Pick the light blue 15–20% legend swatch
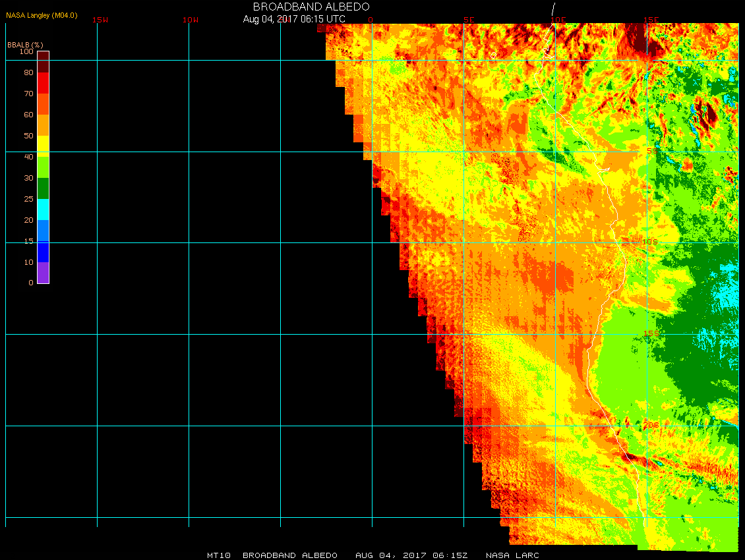Screen dimensions: 745x560 (43, 231)
